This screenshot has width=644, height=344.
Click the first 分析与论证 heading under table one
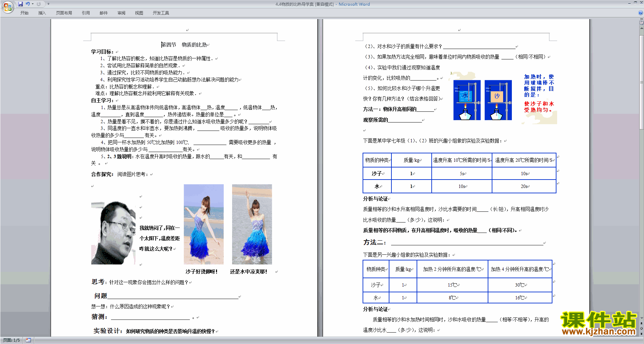[375, 199]
